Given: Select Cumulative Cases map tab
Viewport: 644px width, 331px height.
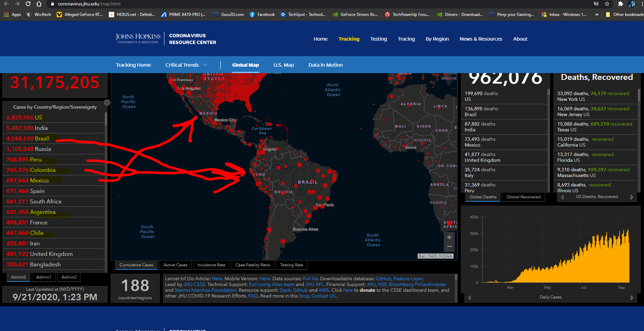Looking at the screenshot, I should (x=136, y=265).
